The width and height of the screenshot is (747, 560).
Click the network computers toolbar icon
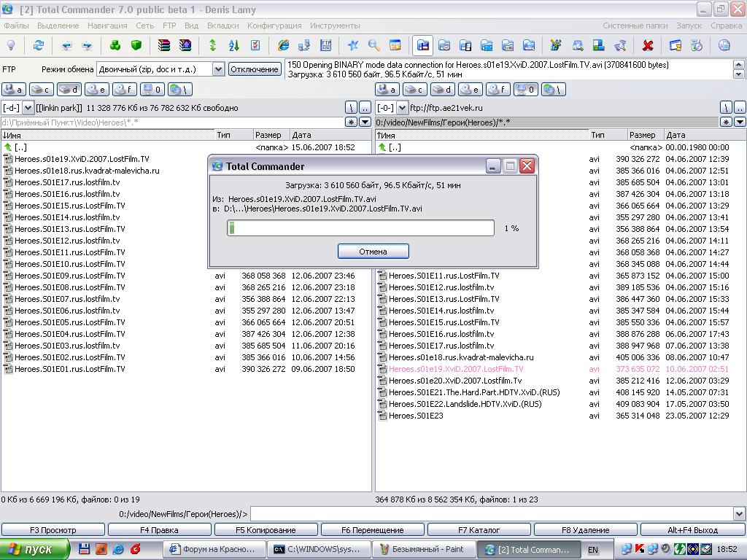[x=304, y=45]
